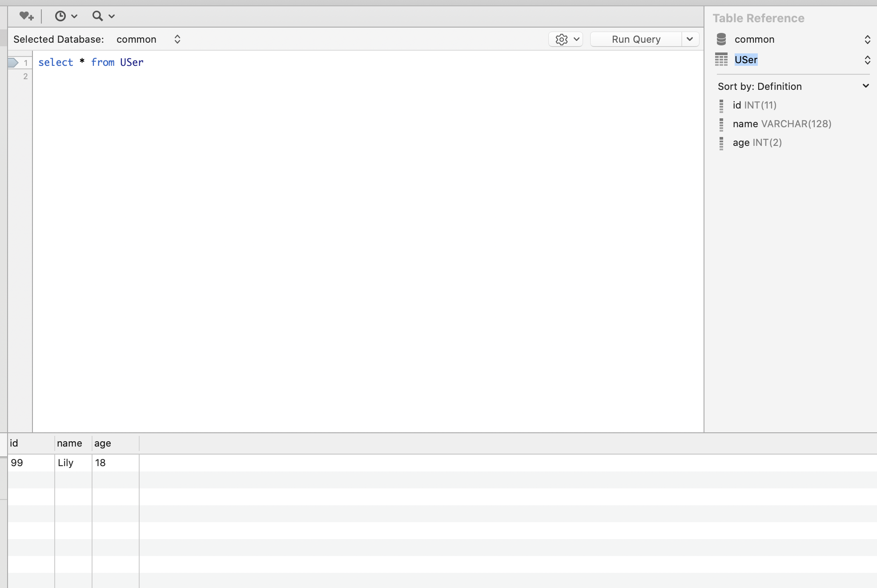877x588 pixels.
Task: Click the search queries magnifier icon
Action: click(98, 16)
